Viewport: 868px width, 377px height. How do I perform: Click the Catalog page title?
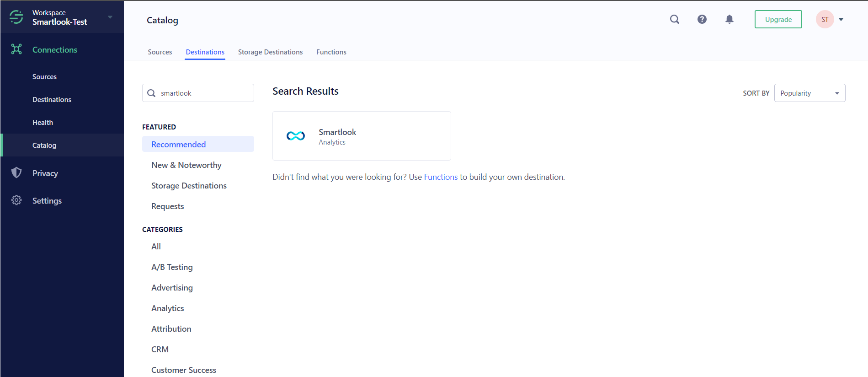pos(162,20)
